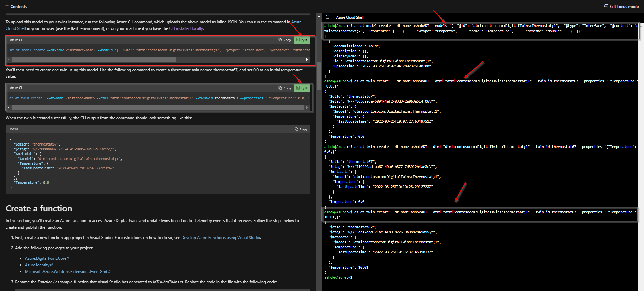The image size is (644, 291).
Task: Click the '"decommissioned": false' terminal line
Action: (356, 46)
